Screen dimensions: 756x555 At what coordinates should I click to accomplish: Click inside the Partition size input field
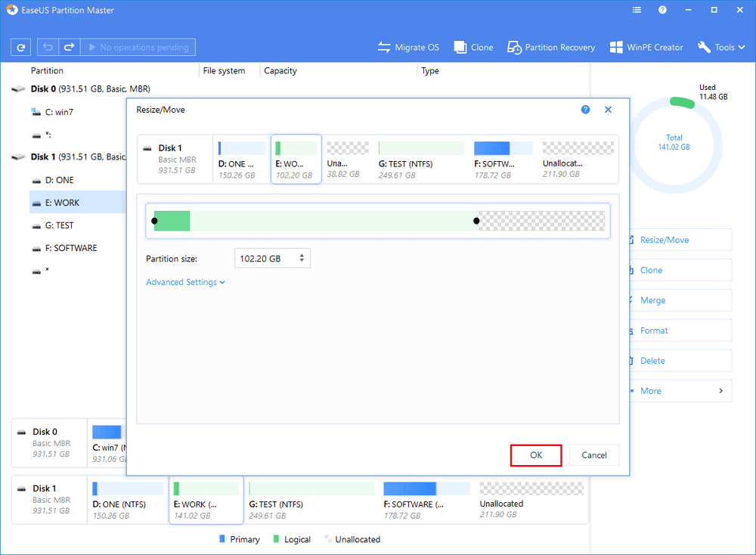point(265,259)
